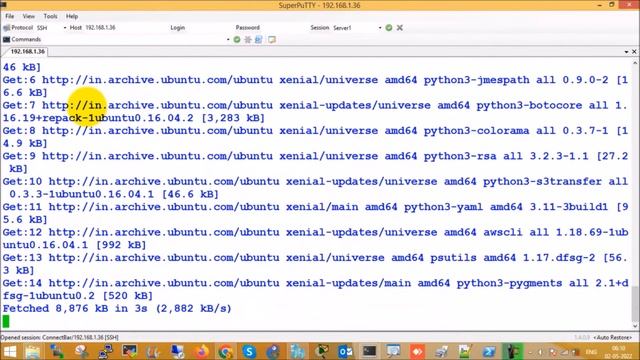Screen dimensions: 640x360
Task: Click the taskbar clock
Action: tap(618, 352)
